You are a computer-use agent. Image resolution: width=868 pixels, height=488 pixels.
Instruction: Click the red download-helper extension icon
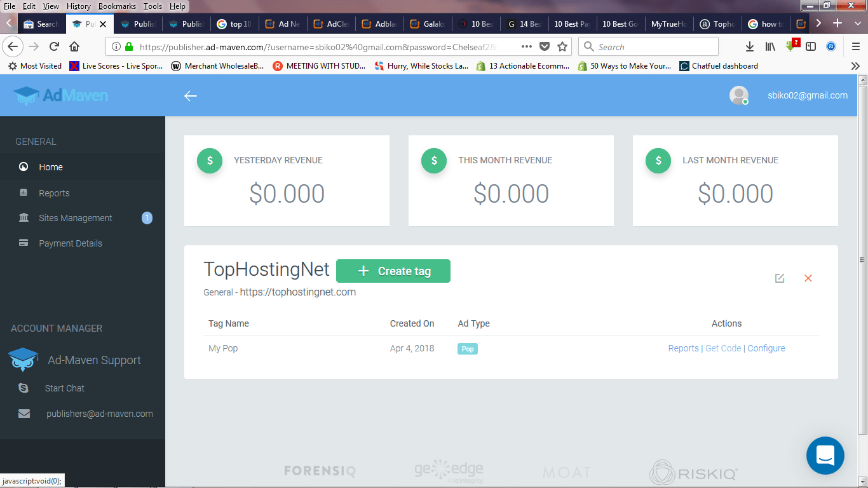pos(791,46)
